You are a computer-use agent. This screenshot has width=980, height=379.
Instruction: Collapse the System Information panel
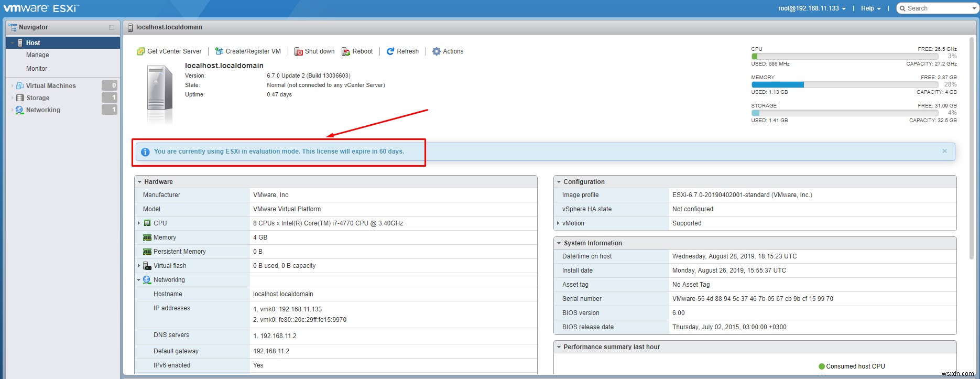(x=559, y=243)
